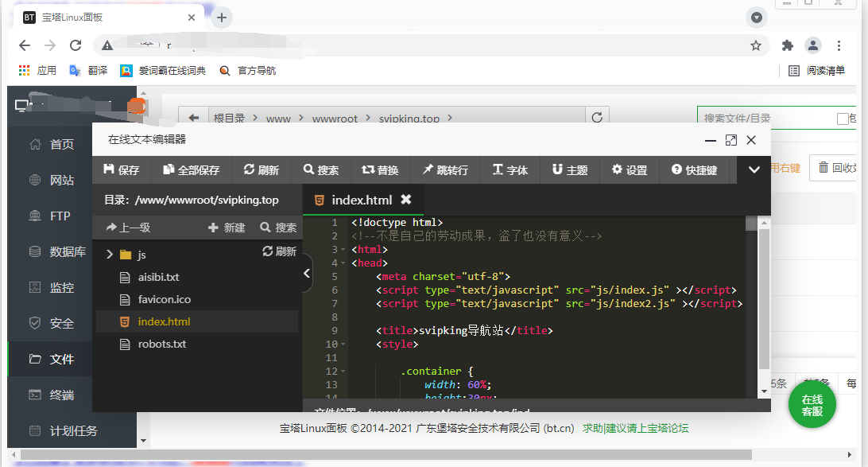This screenshot has height=467, width=868.
Task: Select 跳转行 to jump to a line
Action: (x=445, y=170)
